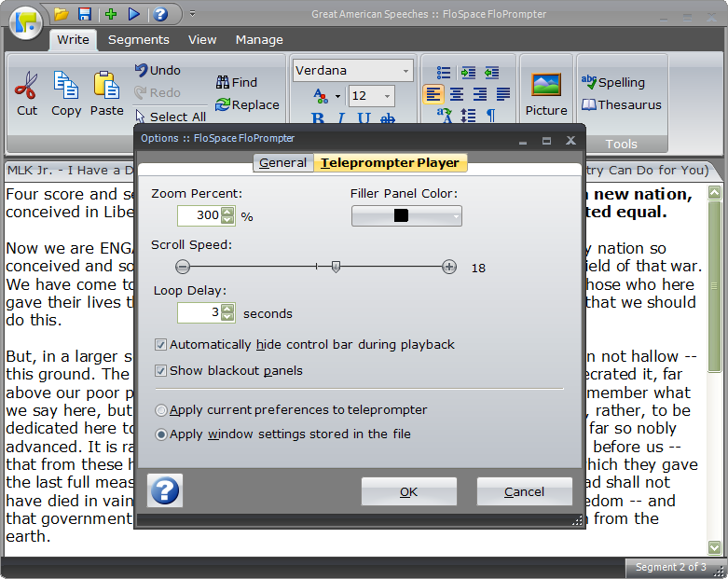The width and height of the screenshot is (728, 579).
Task: Click the scrollbar down arrow in document
Action: (715, 547)
